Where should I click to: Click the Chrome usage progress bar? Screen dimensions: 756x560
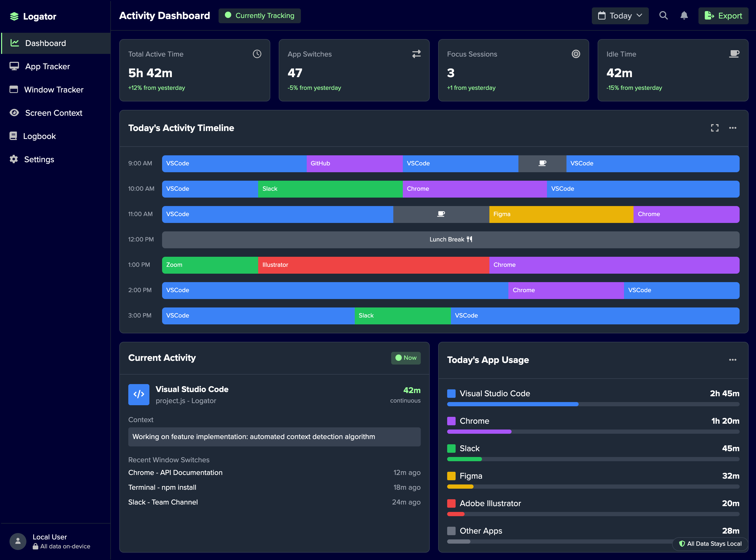[x=593, y=432]
